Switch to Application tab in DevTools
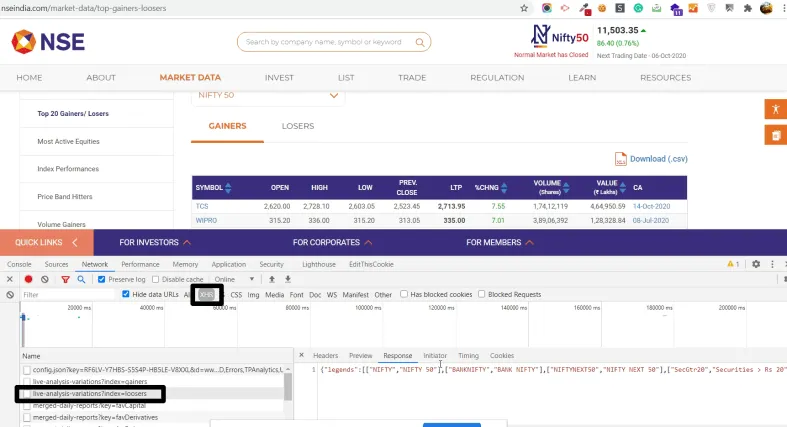787x427 pixels. coord(228,264)
